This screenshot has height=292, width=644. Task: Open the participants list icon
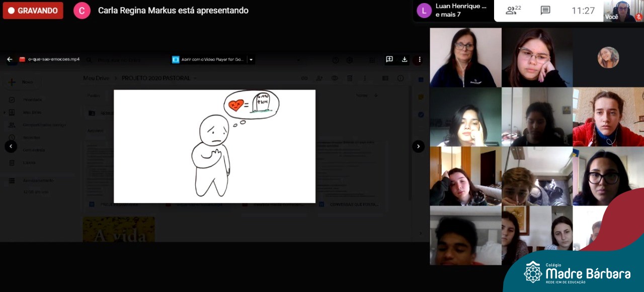[513, 11]
